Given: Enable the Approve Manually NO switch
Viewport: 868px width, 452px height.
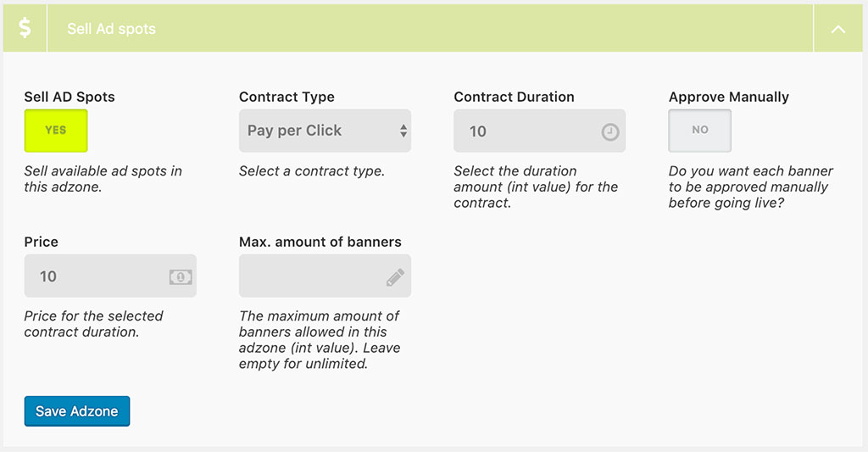Looking at the screenshot, I should 699,131.
